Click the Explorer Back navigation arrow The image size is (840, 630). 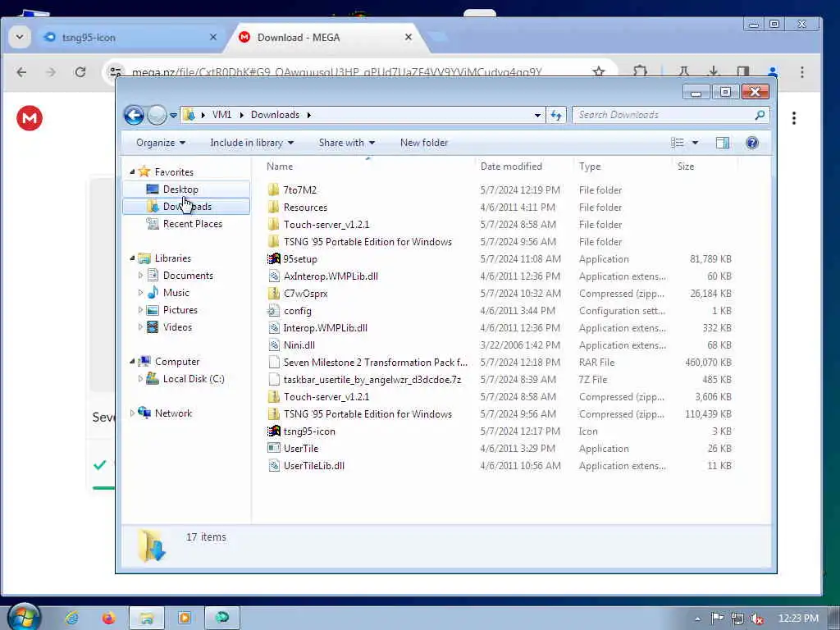tap(134, 115)
